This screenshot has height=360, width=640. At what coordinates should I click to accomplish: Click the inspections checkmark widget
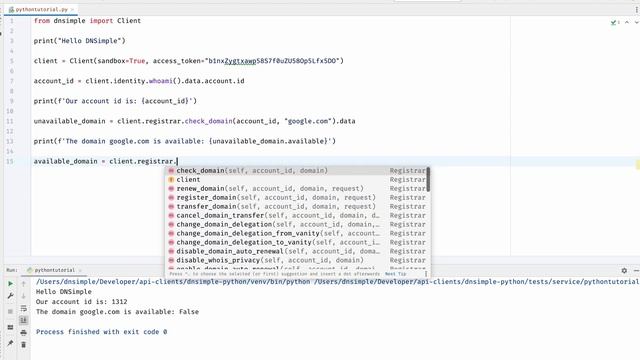pos(615,22)
